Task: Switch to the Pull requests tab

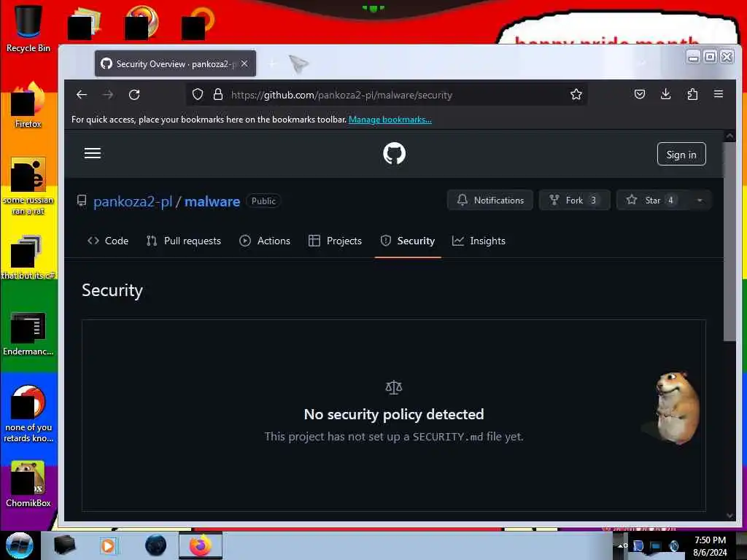Action: 184,241
